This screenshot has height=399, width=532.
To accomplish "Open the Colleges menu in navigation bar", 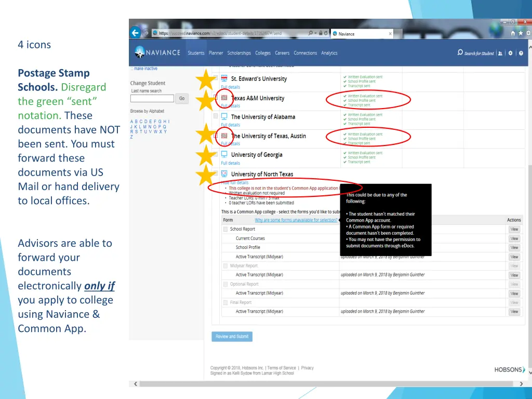I will coord(263,53).
